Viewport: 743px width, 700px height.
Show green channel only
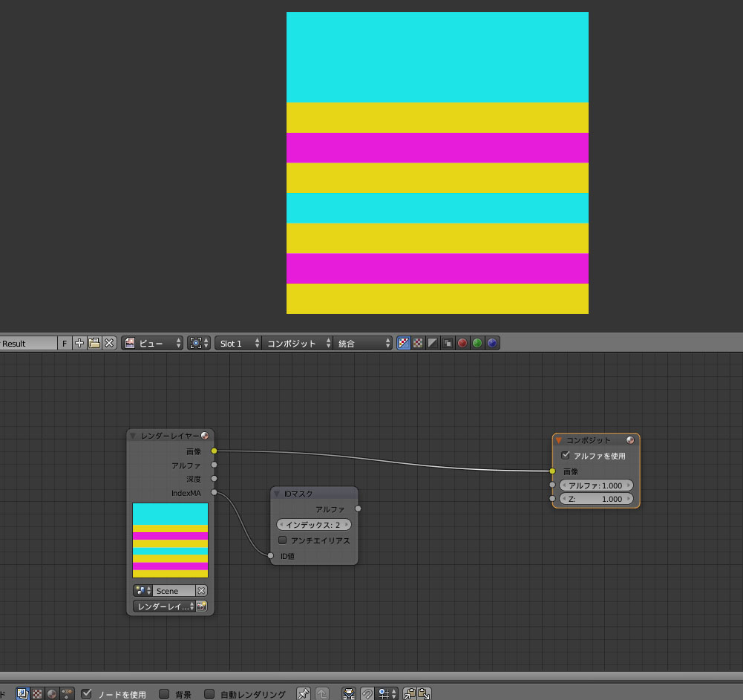coord(477,343)
